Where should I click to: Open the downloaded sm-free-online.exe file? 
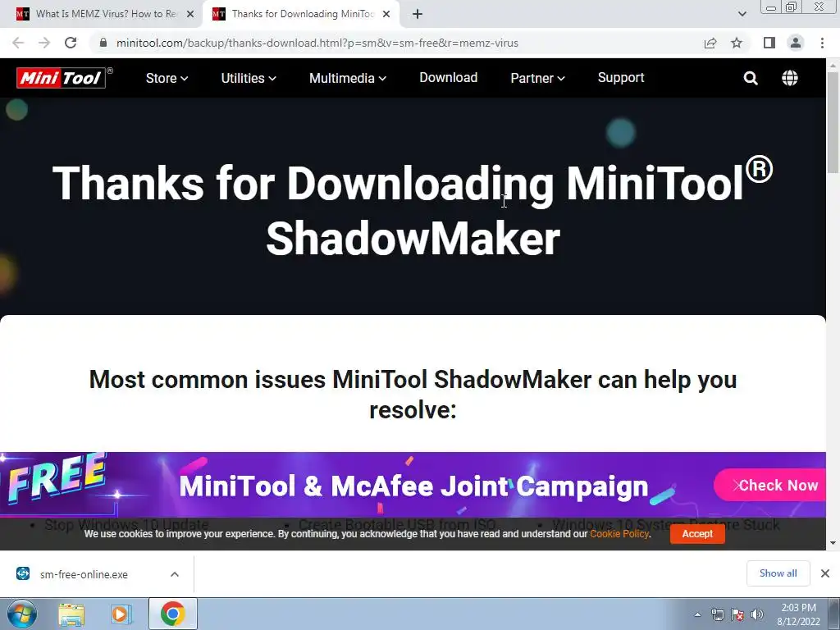pos(84,574)
